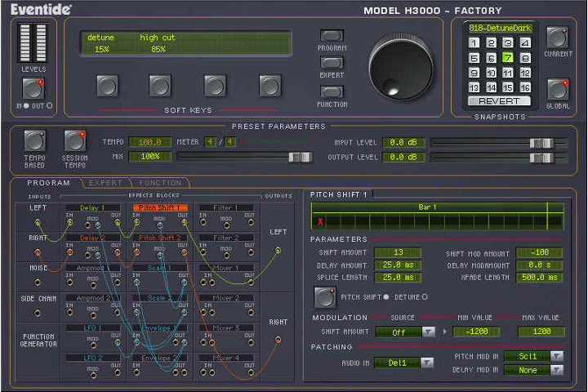This screenshot has height=392, width=588.
Task: Switch the Pitch Shift / Detune mode button
Action: tap(324, 296)
